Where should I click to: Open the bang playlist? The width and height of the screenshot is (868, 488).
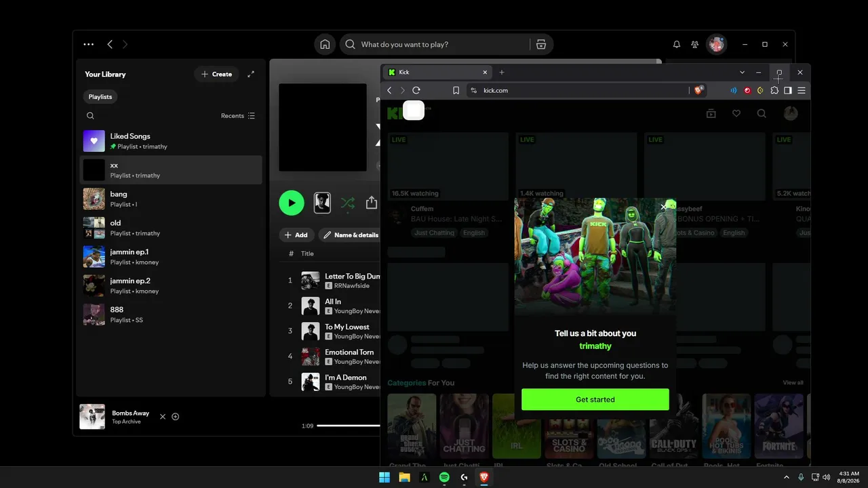(x=171, y=199)
